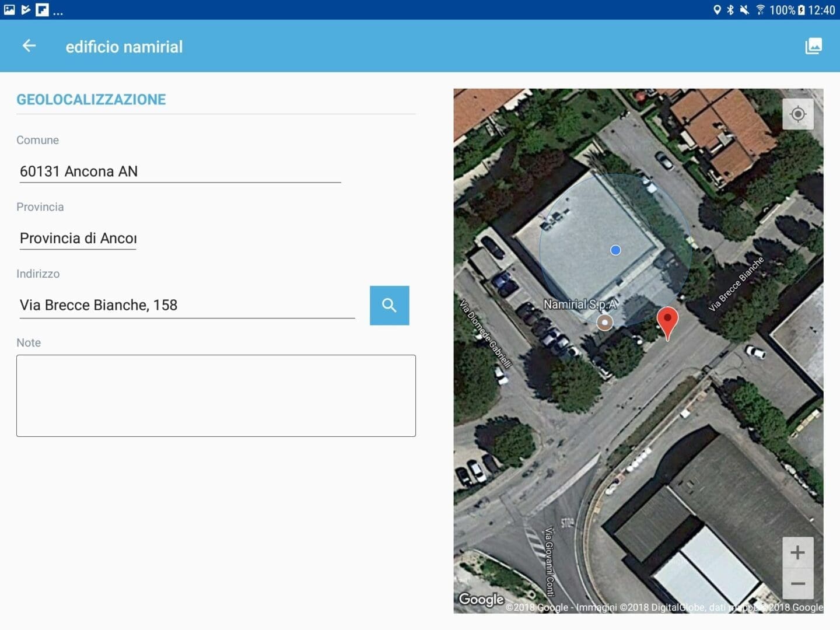Tap the blue position dot on the building

pyautogui.click(x=615, y=250)
